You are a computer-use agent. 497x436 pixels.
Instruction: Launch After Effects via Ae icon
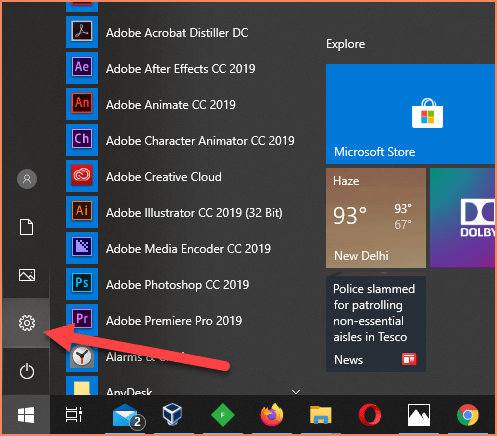(82, 68)
